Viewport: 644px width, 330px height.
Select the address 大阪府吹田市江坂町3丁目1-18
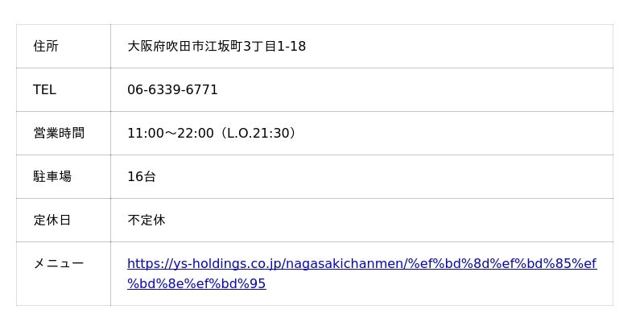tap(216, 47)
